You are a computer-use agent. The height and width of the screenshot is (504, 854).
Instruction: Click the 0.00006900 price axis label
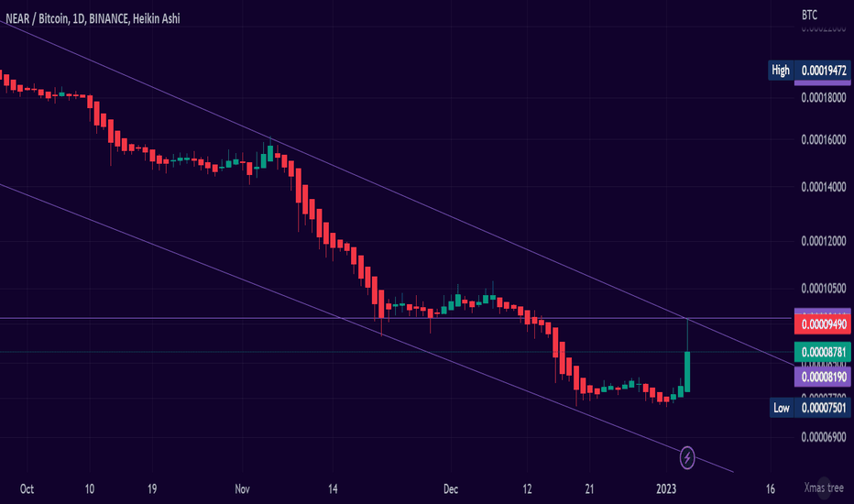coord(824,437)
